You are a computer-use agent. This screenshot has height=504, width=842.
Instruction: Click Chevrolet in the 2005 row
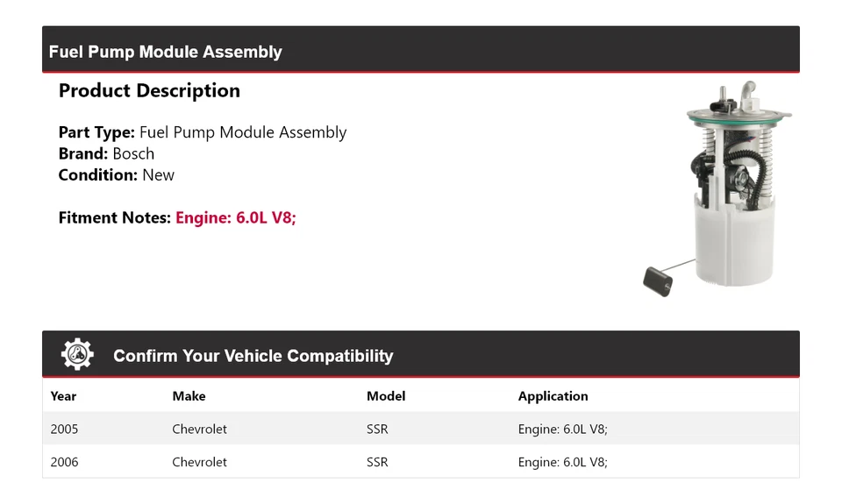[x=199, y=429]
